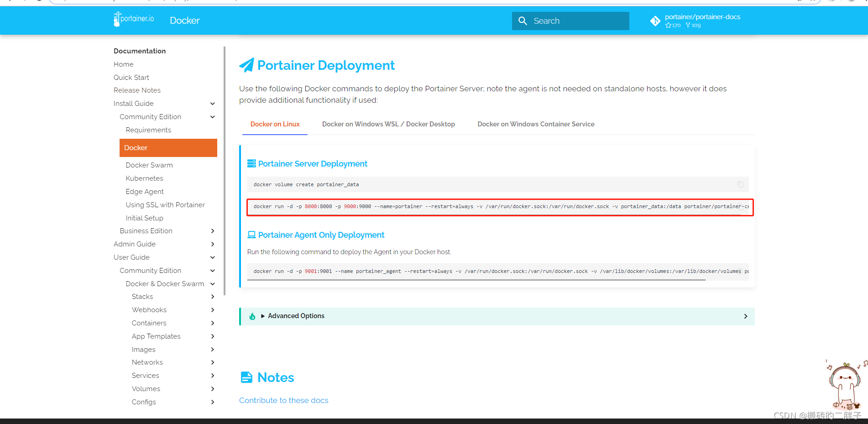Expand the Services section

coord(212,376)
